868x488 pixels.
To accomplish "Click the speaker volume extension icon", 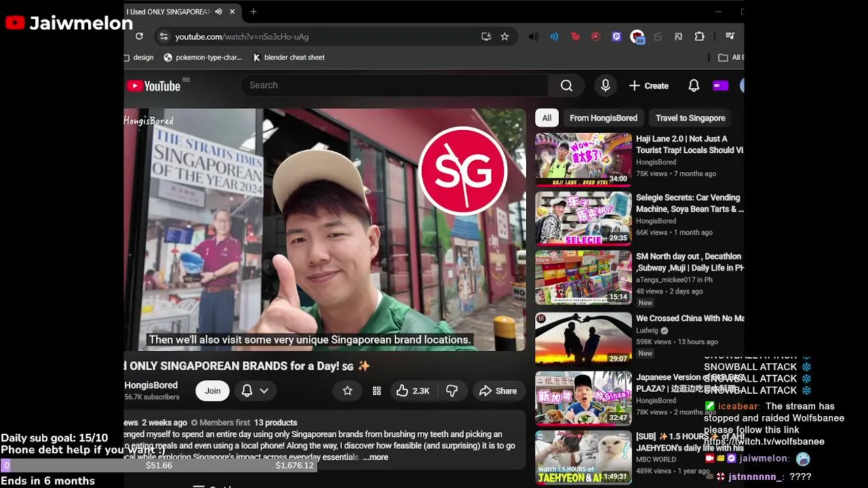I will click(534, 37).
